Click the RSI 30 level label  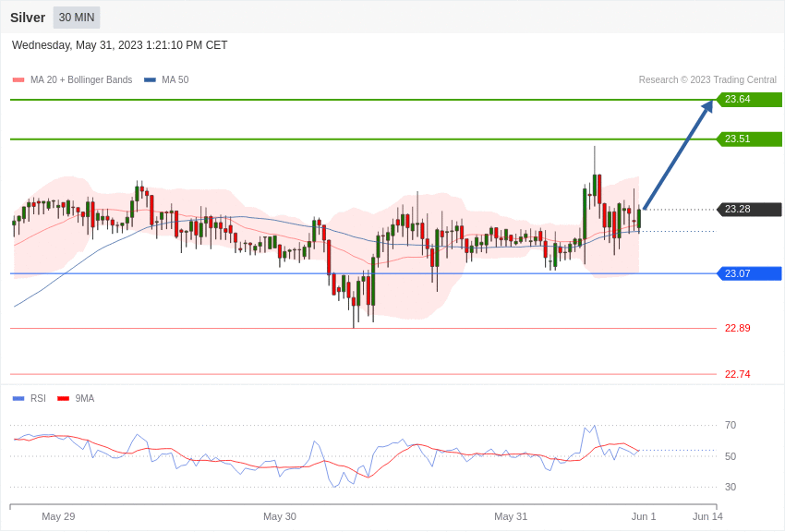[731, 487]
